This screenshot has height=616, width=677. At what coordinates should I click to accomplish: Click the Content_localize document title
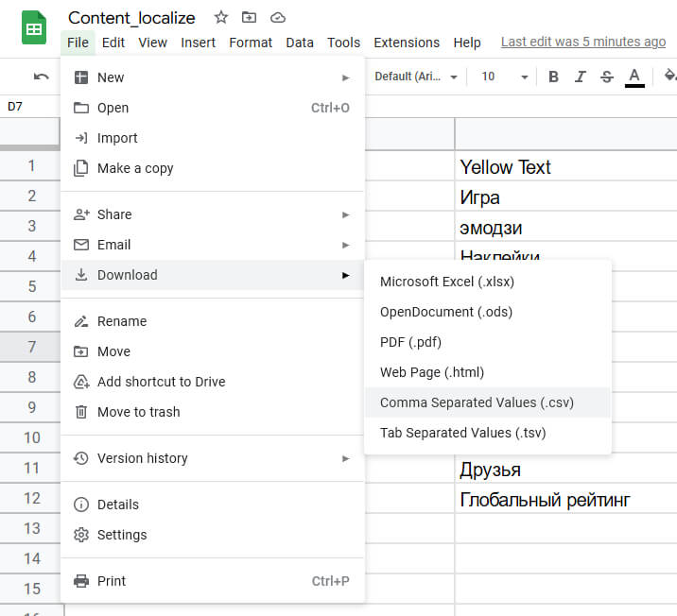tap(131, 18)
